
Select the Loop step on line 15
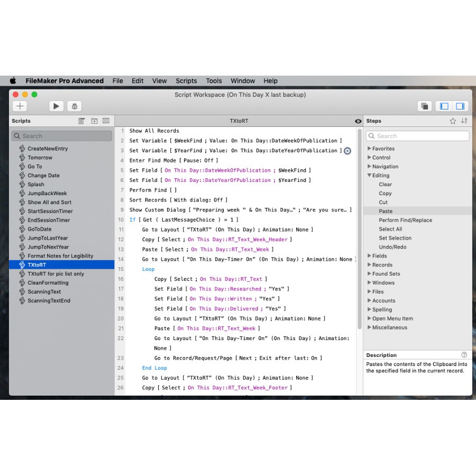148,269
